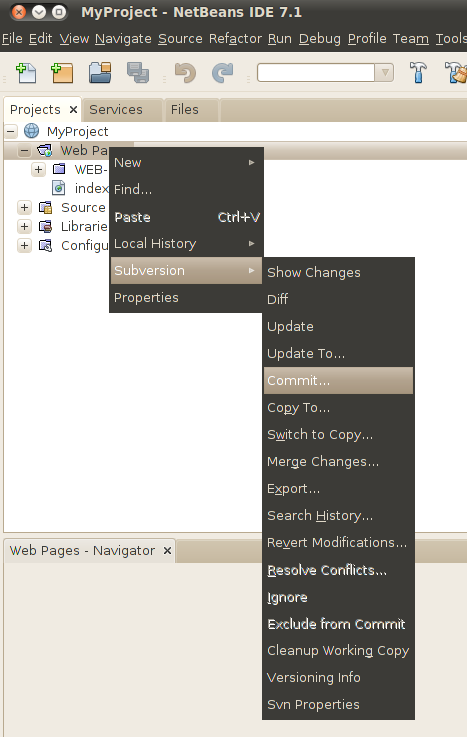Choose Paste from context menu

pyautogui.click(x=186, y=217)
